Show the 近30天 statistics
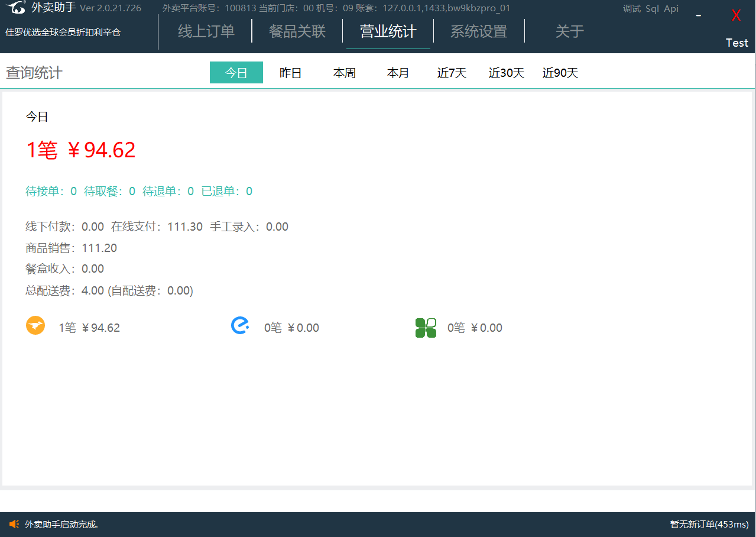 tap(507, 73)
